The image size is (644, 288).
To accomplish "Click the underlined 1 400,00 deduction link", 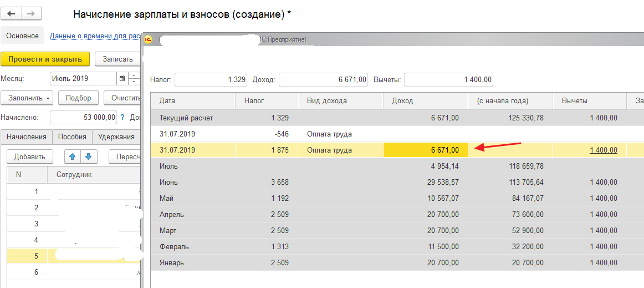I will point(603,150).
